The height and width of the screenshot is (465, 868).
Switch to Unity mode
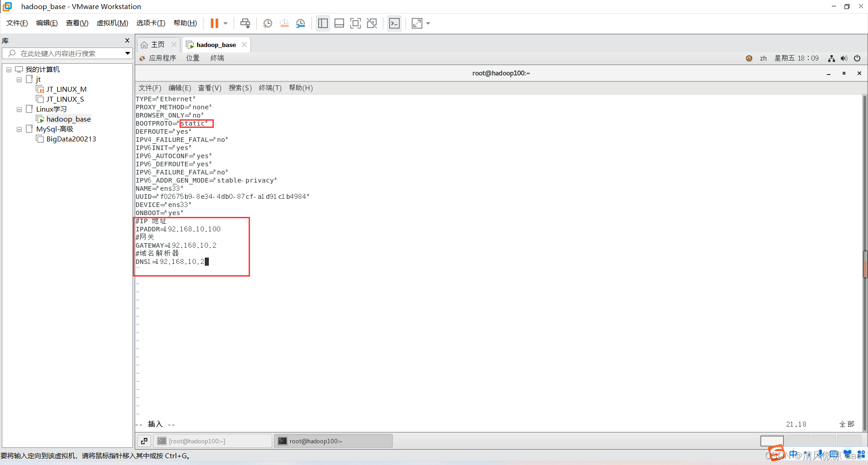tap(372, 23)
